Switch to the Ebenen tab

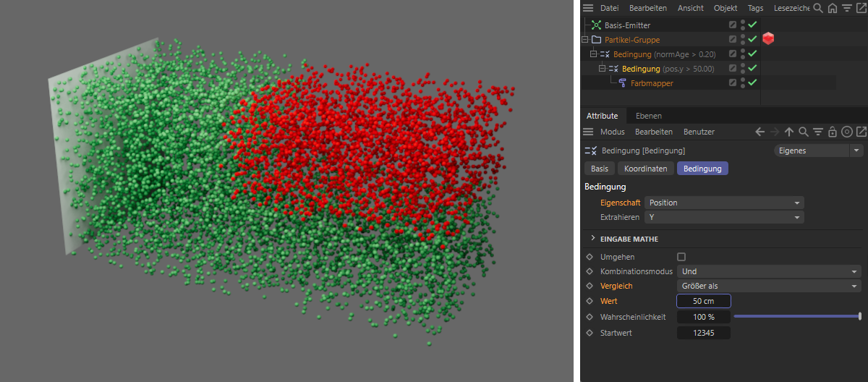648,116
